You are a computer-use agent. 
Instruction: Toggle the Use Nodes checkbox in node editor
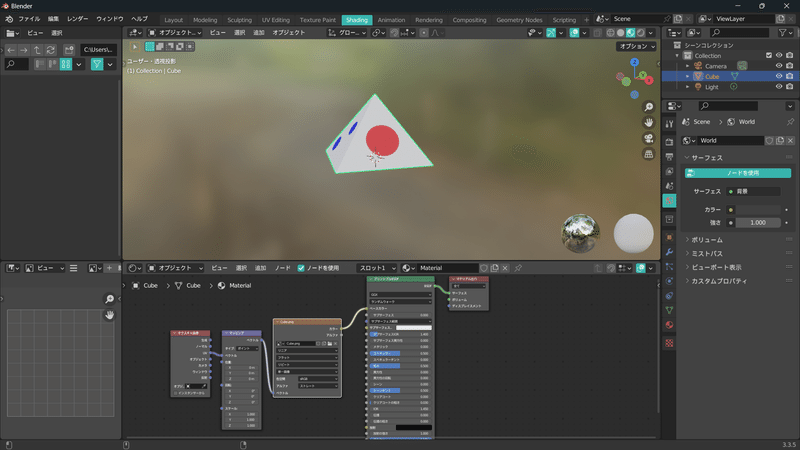pyautogui.click(x=301, y=268)
